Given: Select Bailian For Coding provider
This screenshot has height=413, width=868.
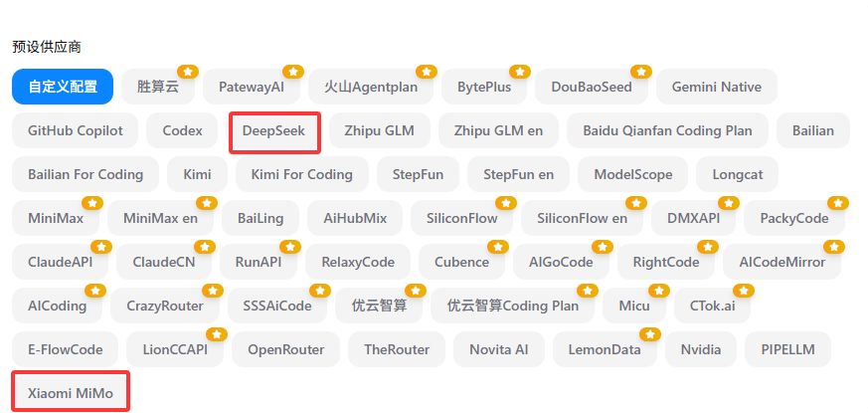Looking at the screenshot, I should (86, 174).
